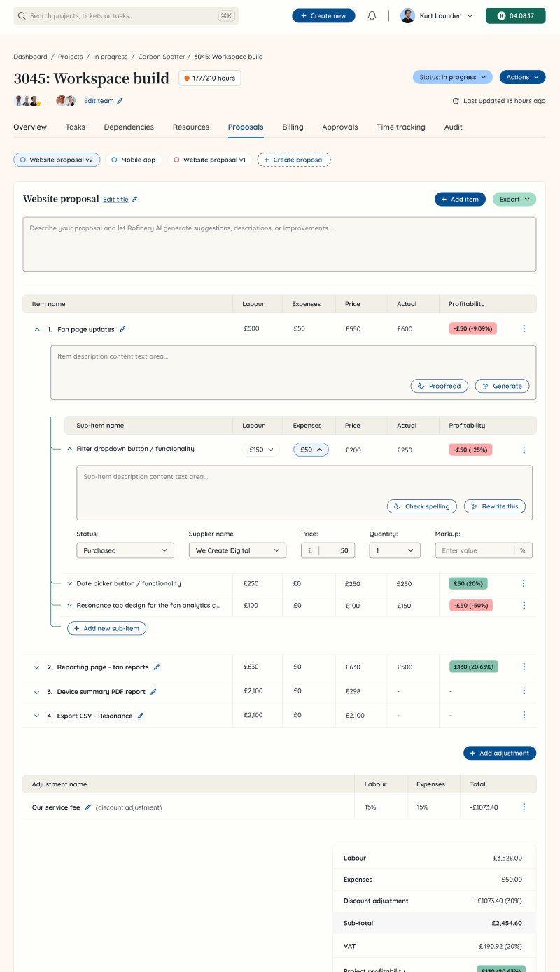560x972 pixels.
Task: Edit Our service fee pencil icon
Action: pos(87,807)
